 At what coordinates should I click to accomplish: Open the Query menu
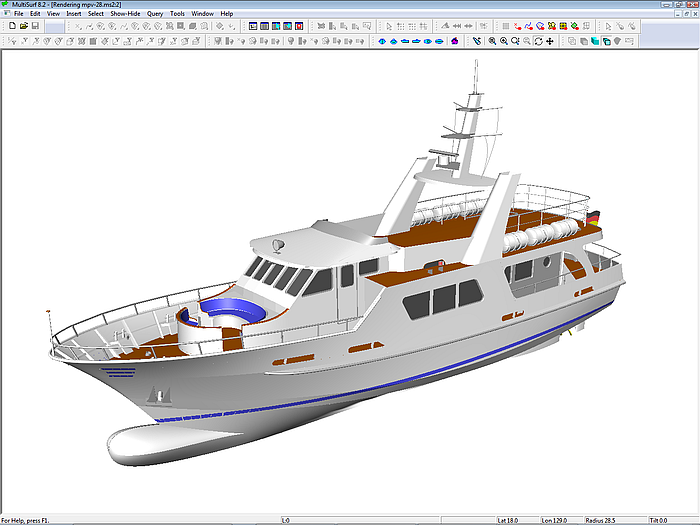[x=155, y=14]
